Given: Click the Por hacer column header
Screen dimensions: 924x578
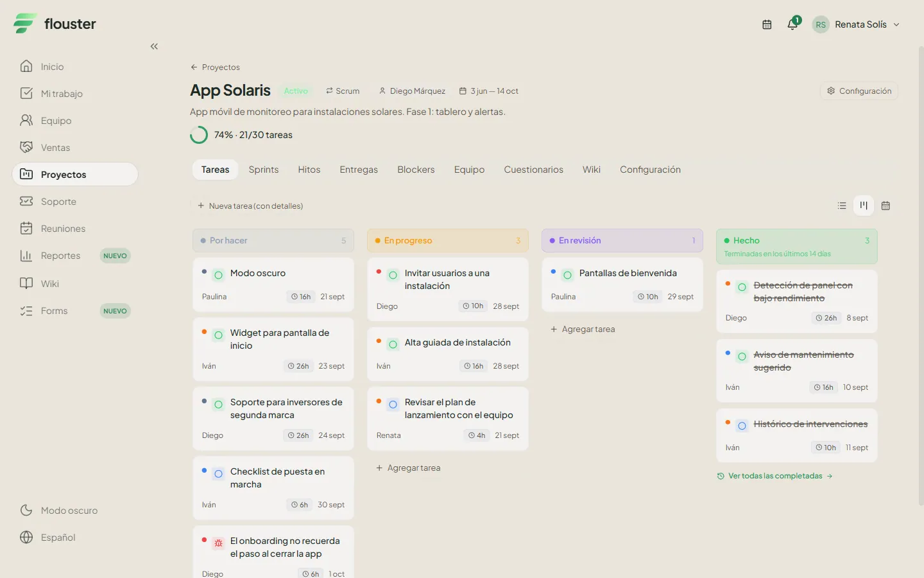Looking at the screenshot, I should pos(273,241).
